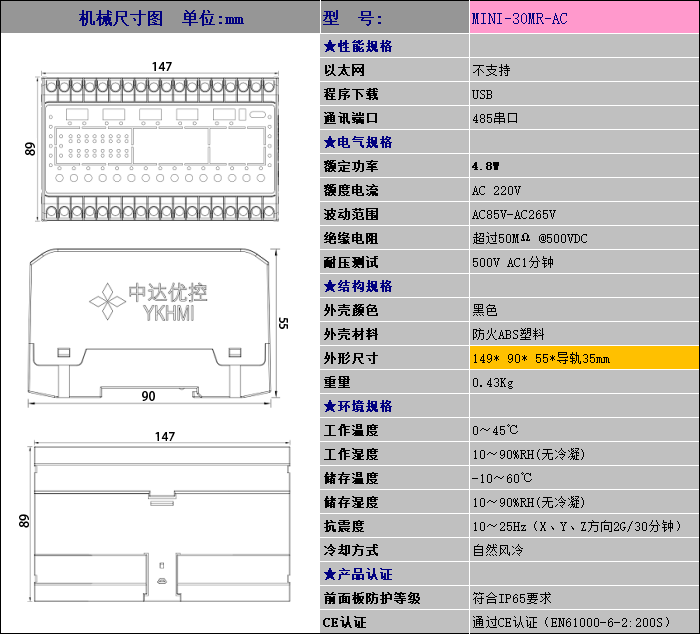The height and width of the screenshot is (634, 700).
Task: Select the 外壳颜色 label
Action: pos(351,310)
